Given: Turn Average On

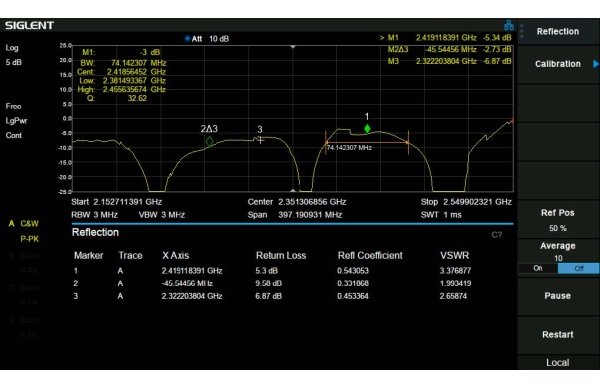Looking at the screenshot, I should tap(538, 268).
